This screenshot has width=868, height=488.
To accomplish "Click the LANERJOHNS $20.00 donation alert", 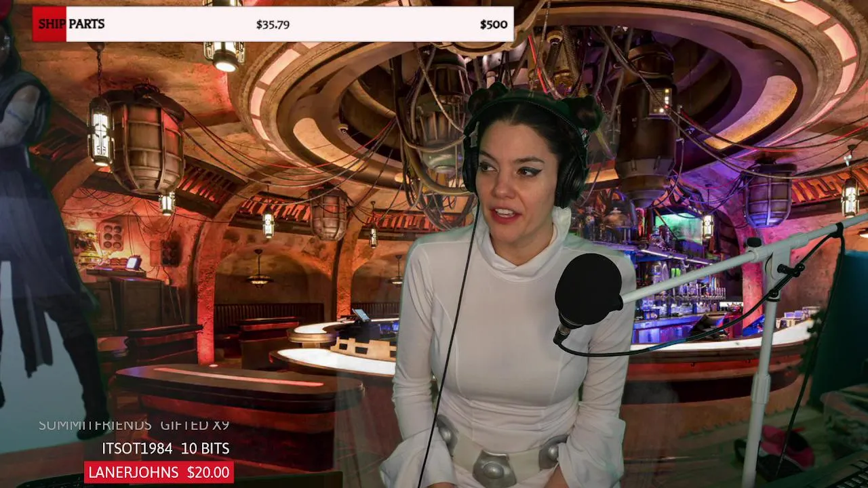I will click(159, 472).
